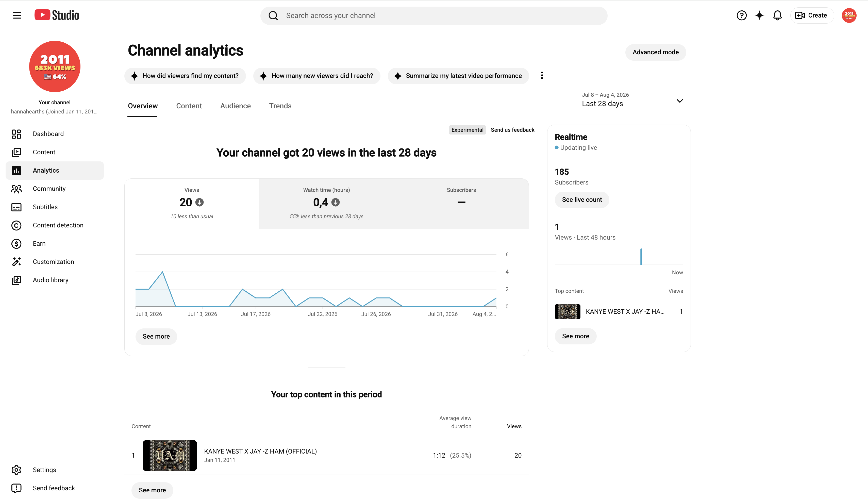
Task: Select the Content detection copyright icon
Action: pyautogui.click(x=16, y=225)
